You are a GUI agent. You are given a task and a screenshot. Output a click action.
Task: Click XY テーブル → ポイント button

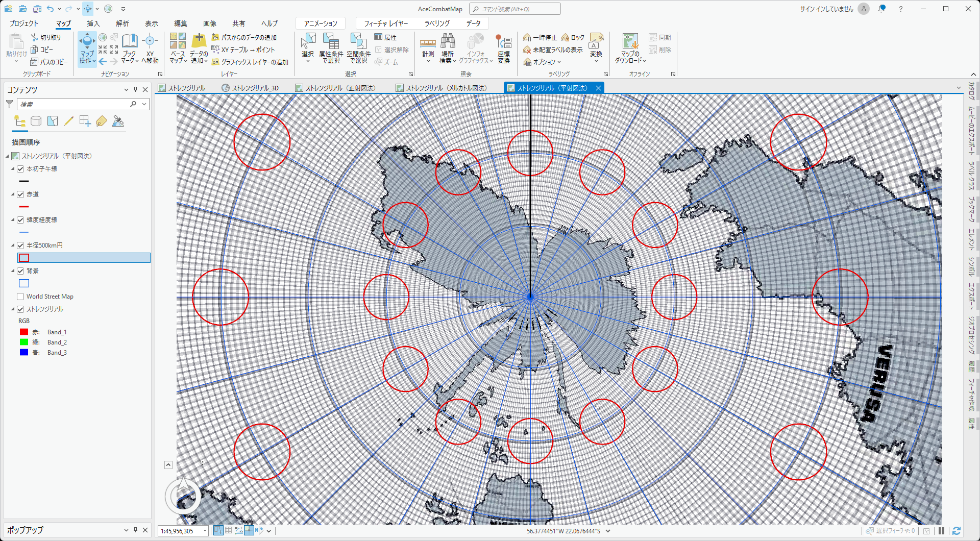coord(243,50)
